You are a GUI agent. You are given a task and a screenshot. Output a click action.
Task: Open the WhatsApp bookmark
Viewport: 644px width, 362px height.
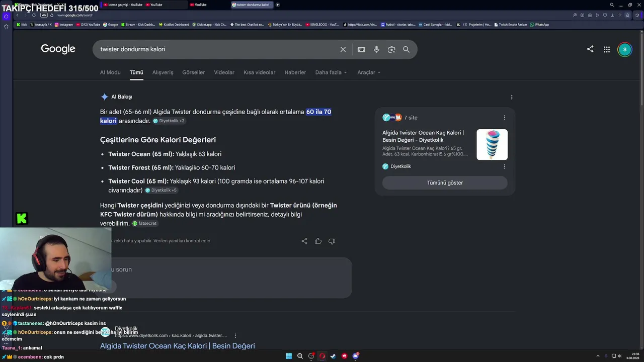(x=539, y=25)
